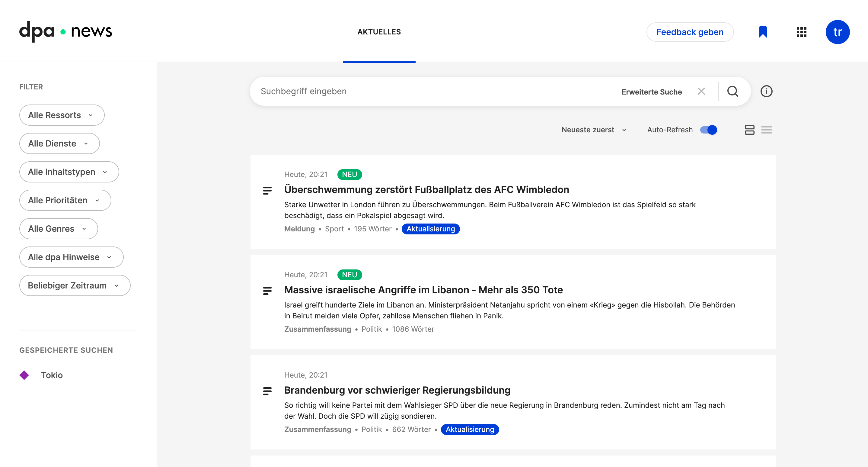
Task: Click the '662 Wörter' text
Action: [x=411, y=429]
